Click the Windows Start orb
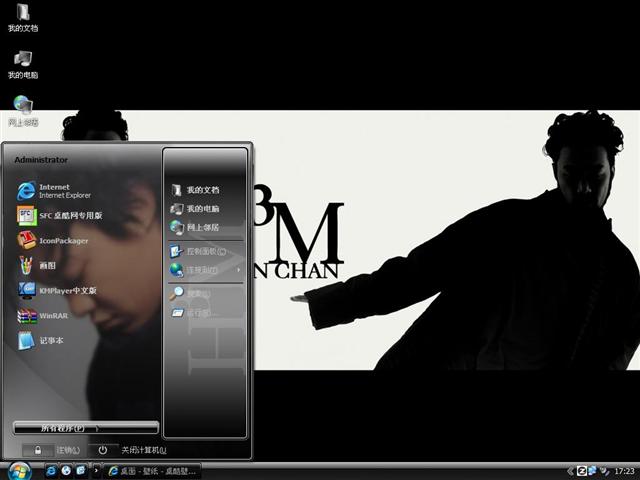The height and width of the screenshot is (480, 640). [x=19, y=471]
